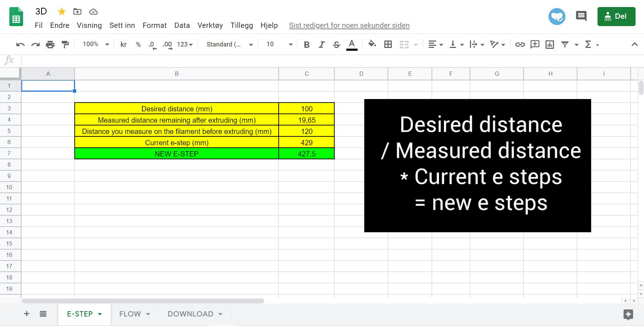This screenshot has height=326, width=644.
Task: Open the borders grid icon
Action: [388, 44]
